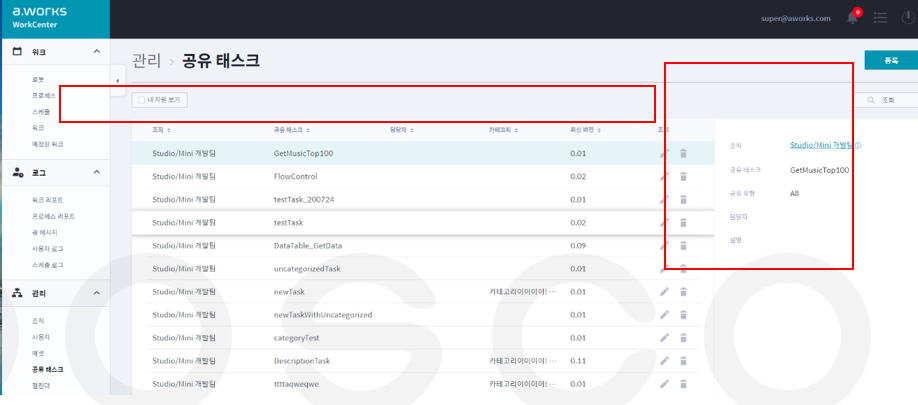Toggle the 내 자원 보기 checkbox

pyautogui.click(x=141, y=100)
